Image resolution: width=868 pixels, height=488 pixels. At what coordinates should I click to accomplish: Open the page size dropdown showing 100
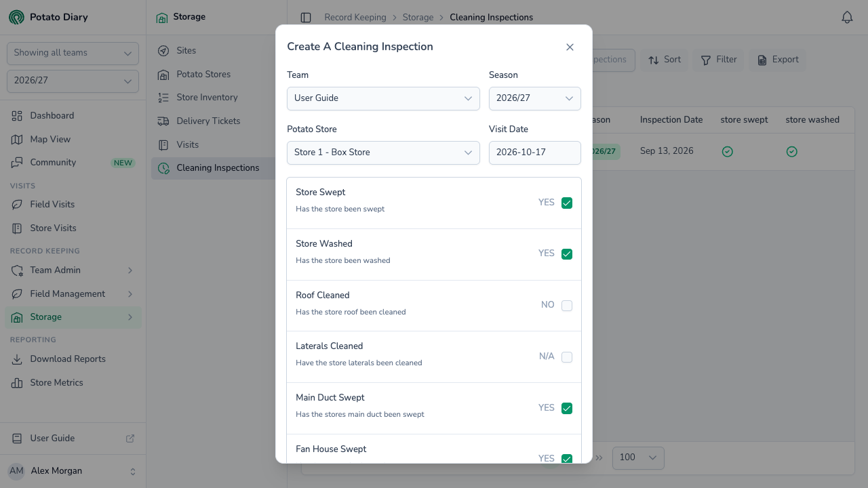pyautogui.click(x=638, y=457)
